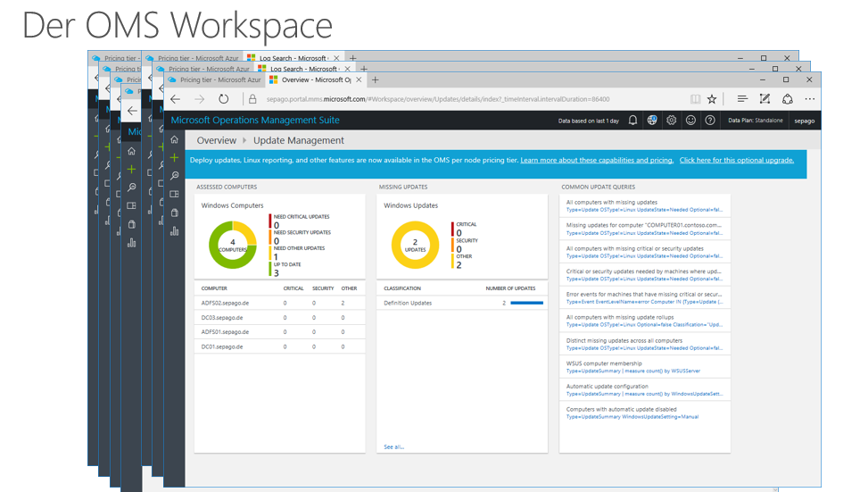Open notifications bell icon in OMS header

[632, 121]
